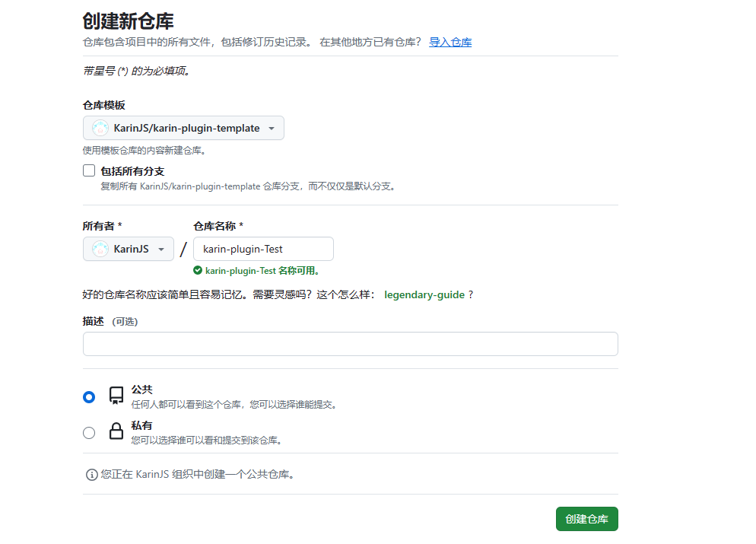Image resolution: width=756 pixels, height=544 pixels.
Task: Click the 使用模板仓库的内容新建仓库 hint text
Action: (x=145, y=151)
